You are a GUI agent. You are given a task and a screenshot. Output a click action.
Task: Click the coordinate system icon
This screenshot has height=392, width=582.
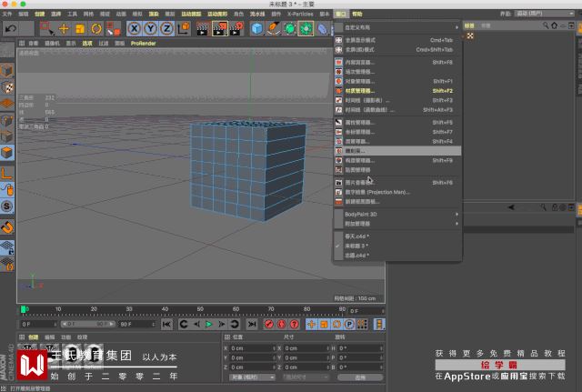(184, 28)
